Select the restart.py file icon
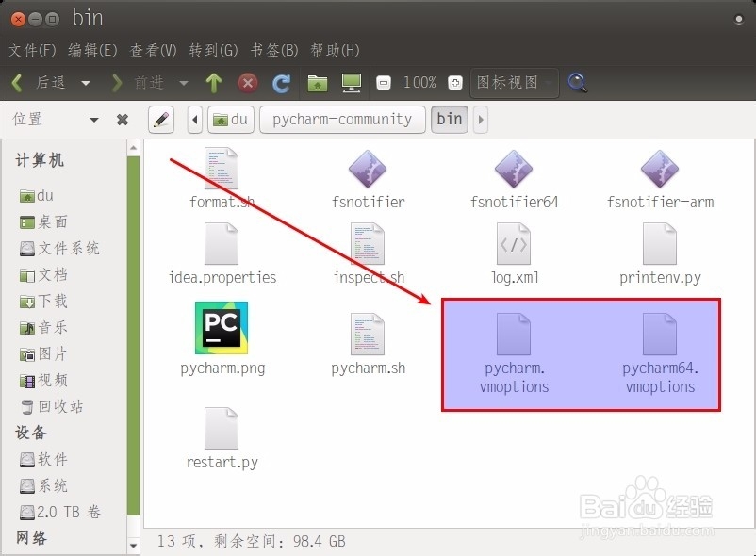Image resolution: width=756 pixels, height=556 pixels. pyautogui.click(x=222, y=429)
